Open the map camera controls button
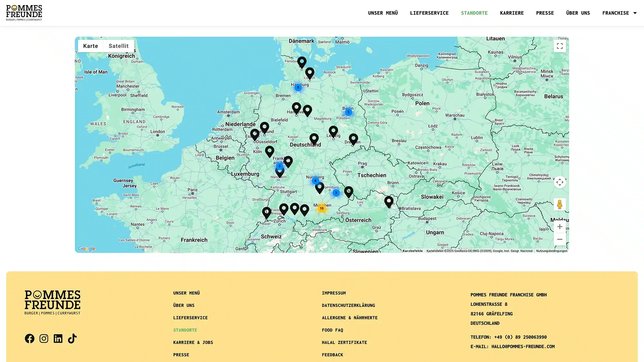The width and height of the screenshot is (644, 362). click(x=560, y=182)
